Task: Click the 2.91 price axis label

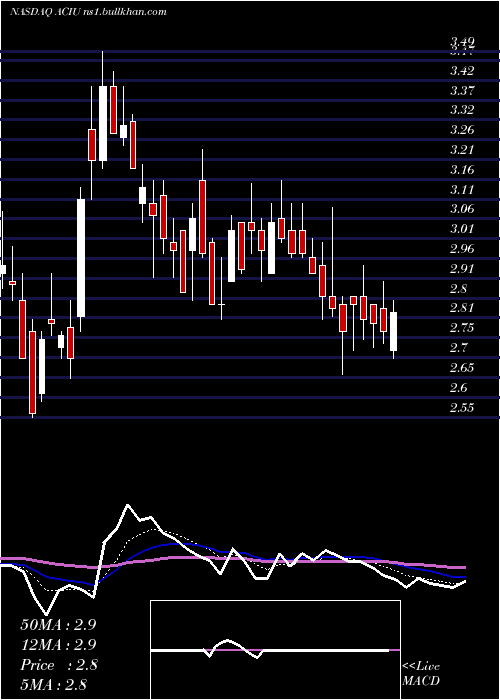Action: pos(462,269)
